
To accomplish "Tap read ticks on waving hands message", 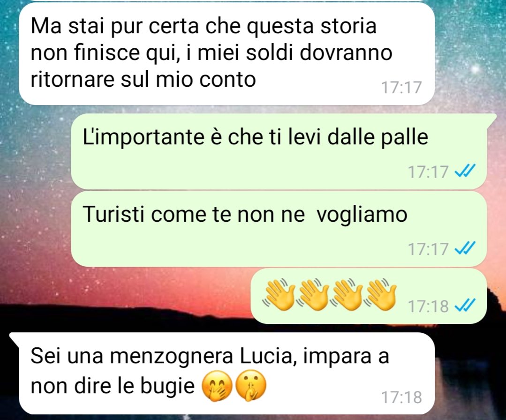I will [465, 306].
